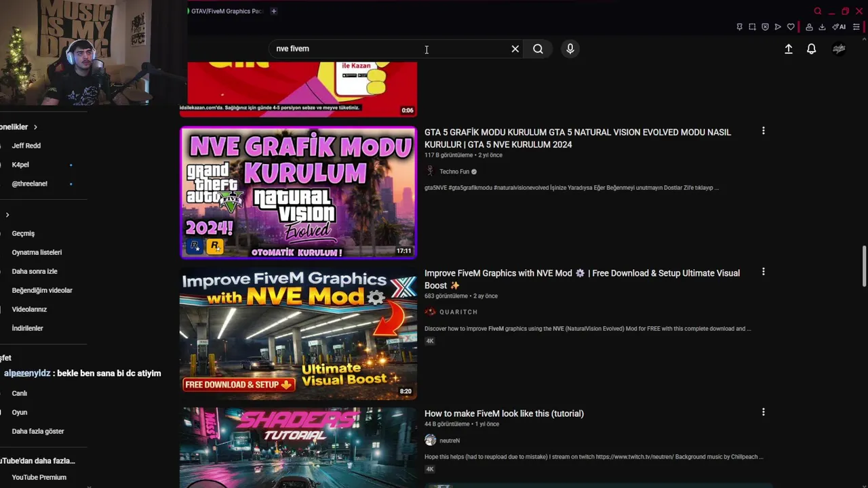
Task: Click 4K badge under neutreN video
Action: point(429,469)
